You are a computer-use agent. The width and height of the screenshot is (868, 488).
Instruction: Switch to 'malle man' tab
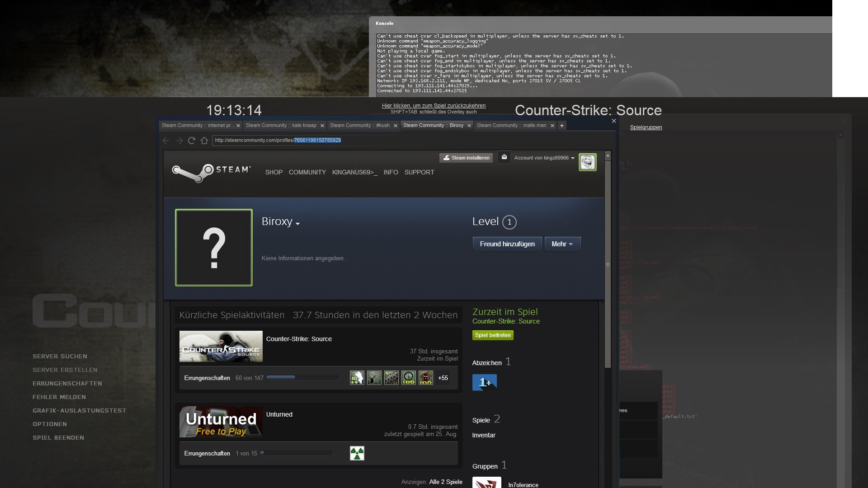pos(511,126)
